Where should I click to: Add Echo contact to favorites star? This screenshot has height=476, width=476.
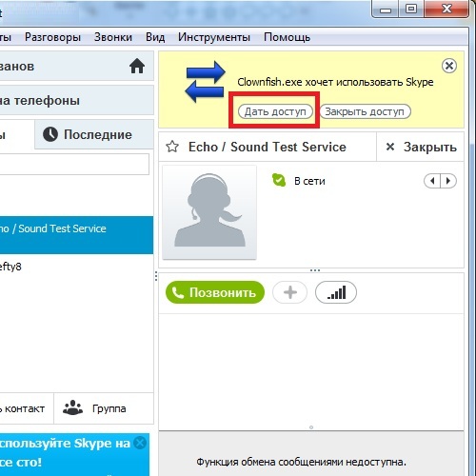click(172, 147)
